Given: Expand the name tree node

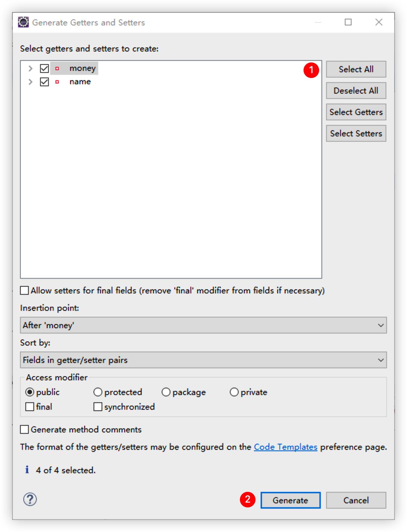Looking at the screenshot, I should click(x=30, y=82).
